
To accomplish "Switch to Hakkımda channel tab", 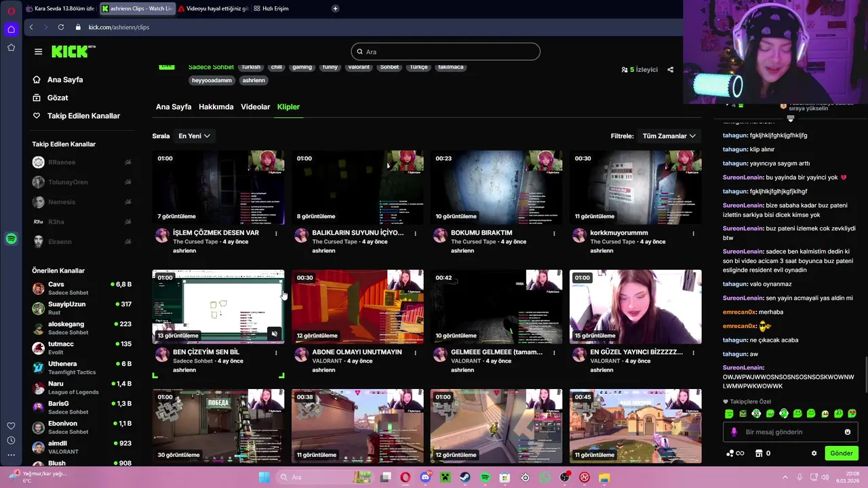I will (x=216, y=107).
